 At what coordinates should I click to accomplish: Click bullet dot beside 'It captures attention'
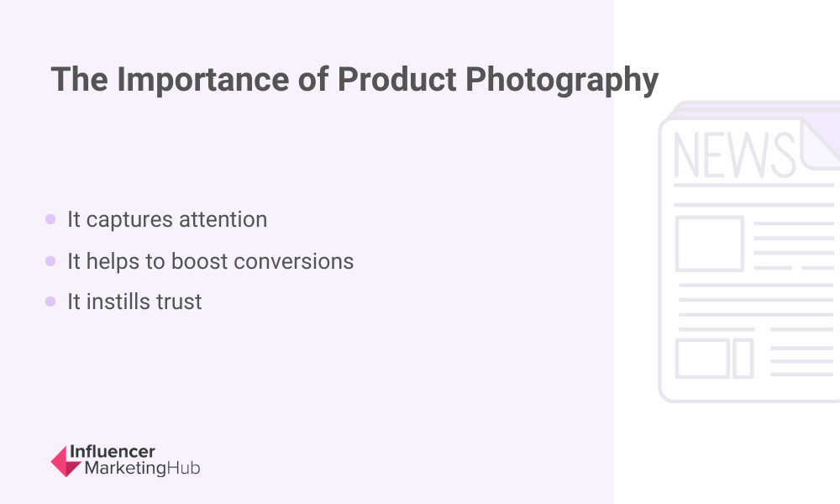50,219
